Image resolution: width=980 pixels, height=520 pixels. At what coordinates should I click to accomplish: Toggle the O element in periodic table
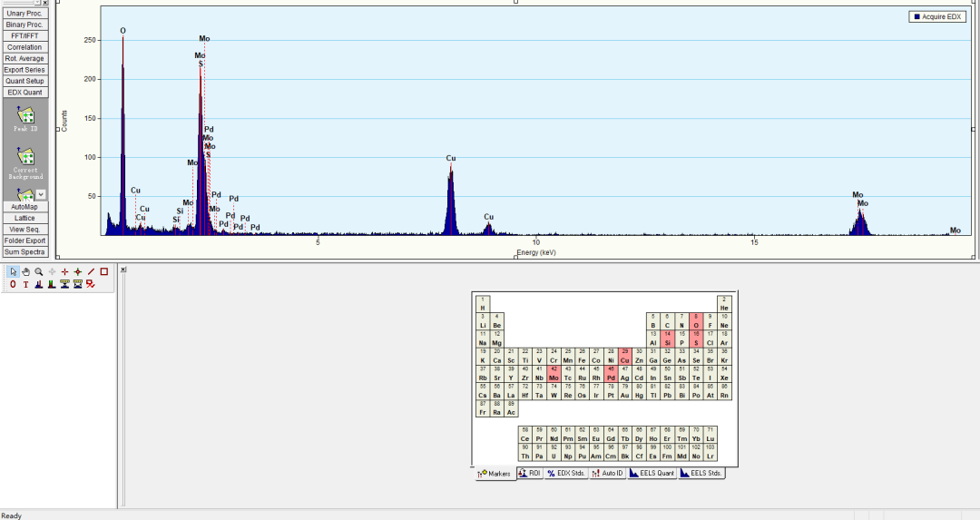coord(696,321)
